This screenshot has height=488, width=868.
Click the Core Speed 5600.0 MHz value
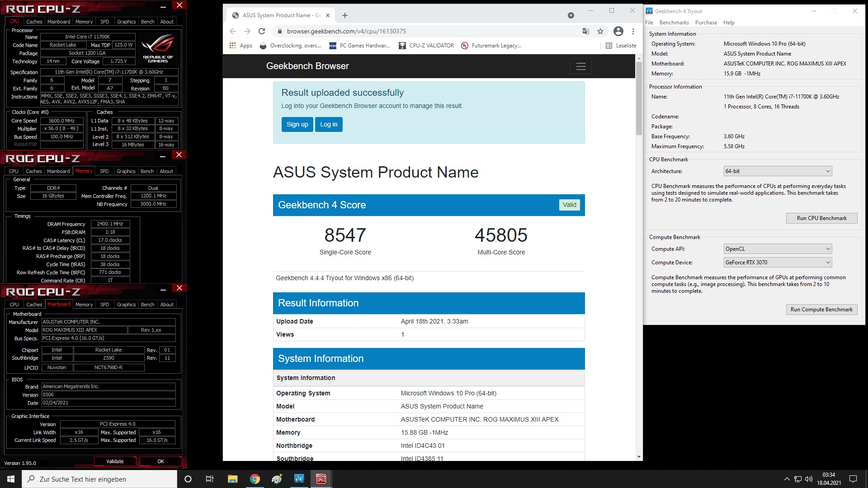point(62,121)
